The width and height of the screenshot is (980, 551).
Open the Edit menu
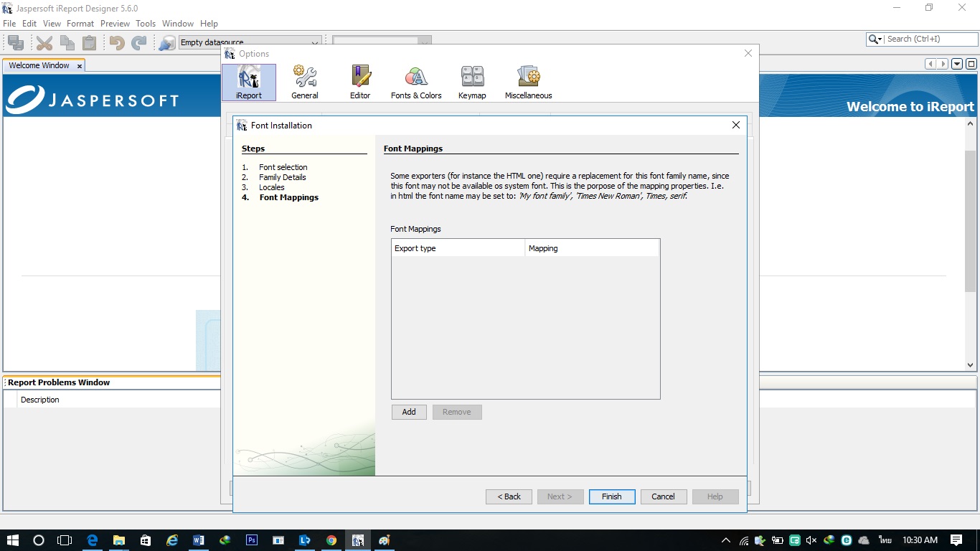(29, 24)
